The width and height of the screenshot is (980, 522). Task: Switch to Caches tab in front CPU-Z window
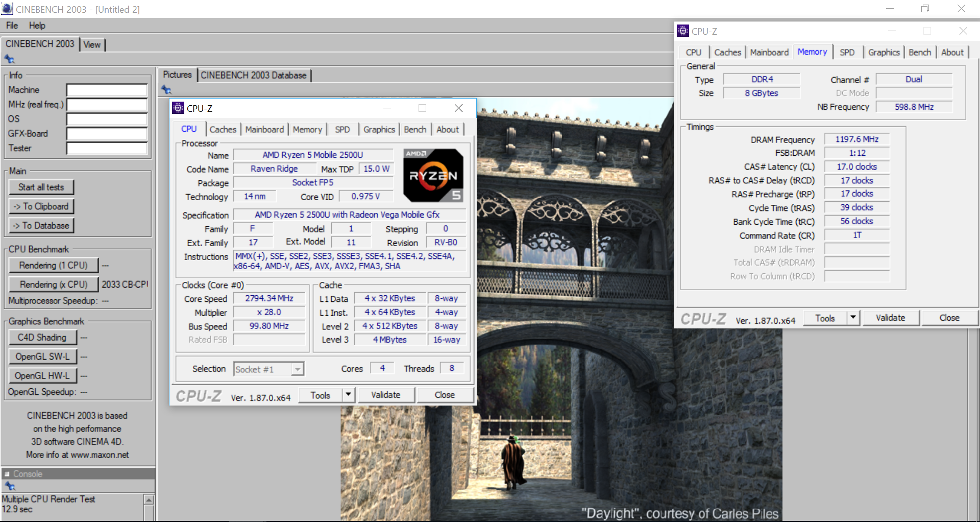(223, 129)
